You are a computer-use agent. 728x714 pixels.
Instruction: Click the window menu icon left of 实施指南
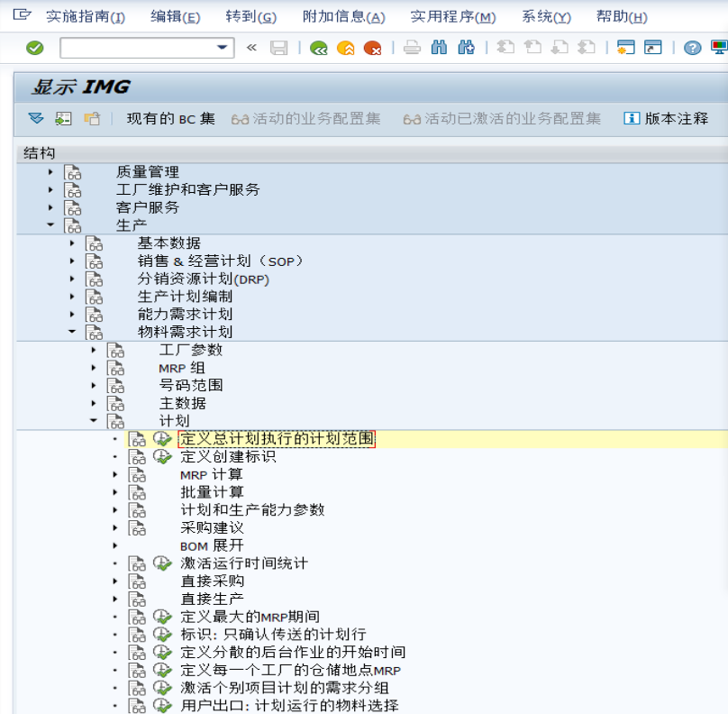click(22, 14)
